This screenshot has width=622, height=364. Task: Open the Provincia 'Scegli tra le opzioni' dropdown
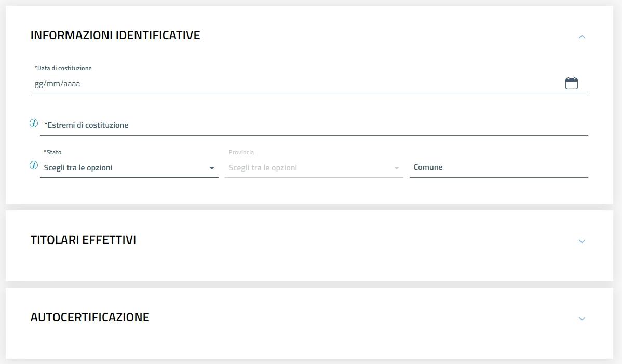point(309,168)
